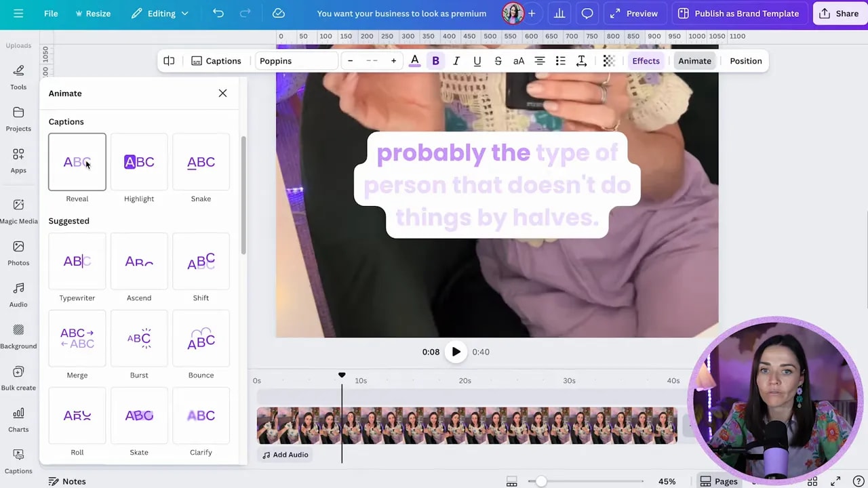
Task: Open the comments speech bubble icon
Action: click(587, 14)
